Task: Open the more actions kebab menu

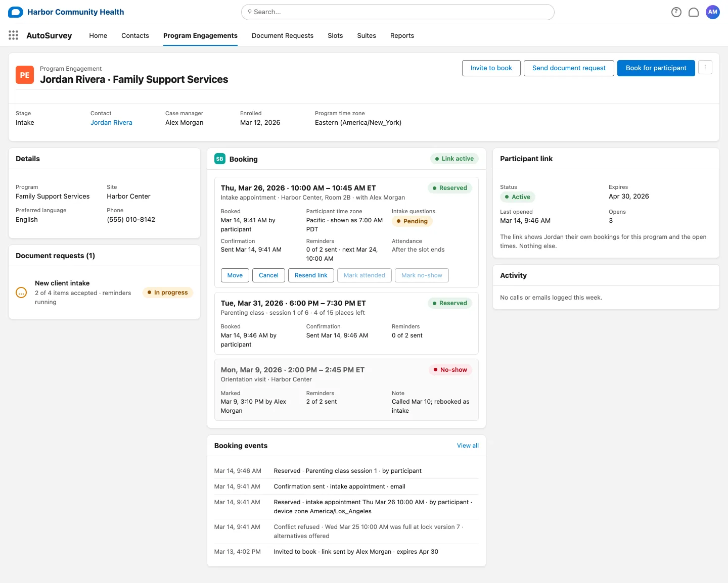Action: click(x=705, y=68)
